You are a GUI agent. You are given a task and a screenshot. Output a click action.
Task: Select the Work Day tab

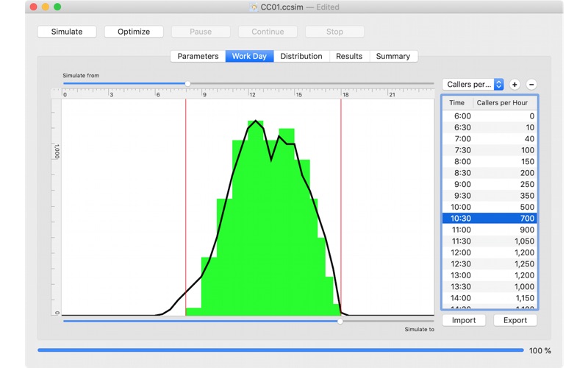[x=249, y=56]
